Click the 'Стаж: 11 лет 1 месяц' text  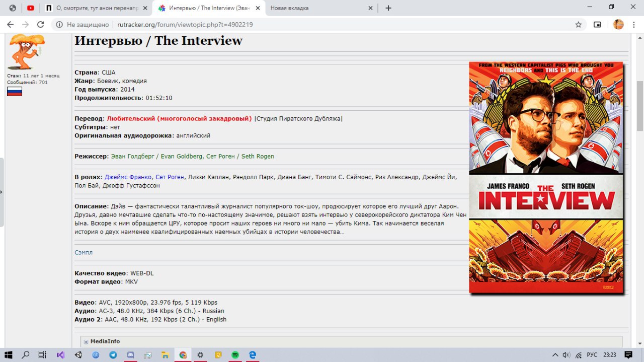(33, 76)
